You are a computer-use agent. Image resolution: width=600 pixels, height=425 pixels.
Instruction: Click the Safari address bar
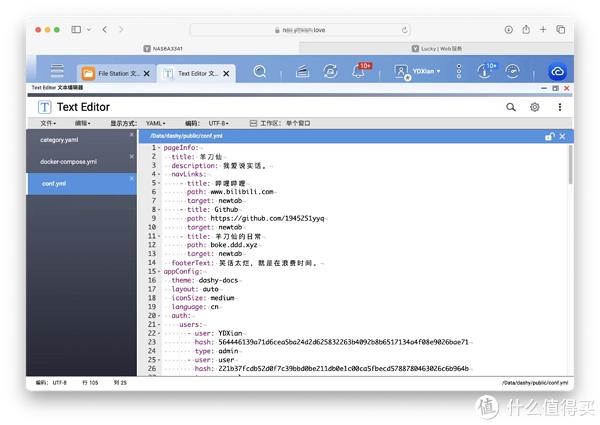[x=300, y=30]
